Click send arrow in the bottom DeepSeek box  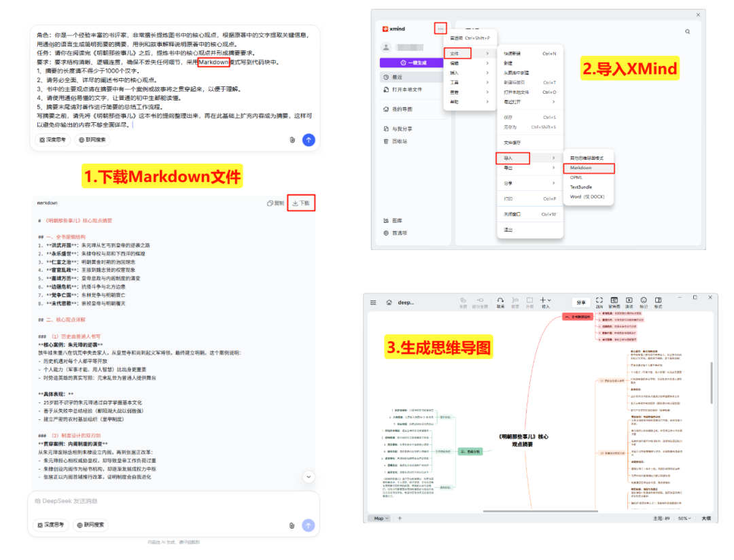click(x=308, y=526)
